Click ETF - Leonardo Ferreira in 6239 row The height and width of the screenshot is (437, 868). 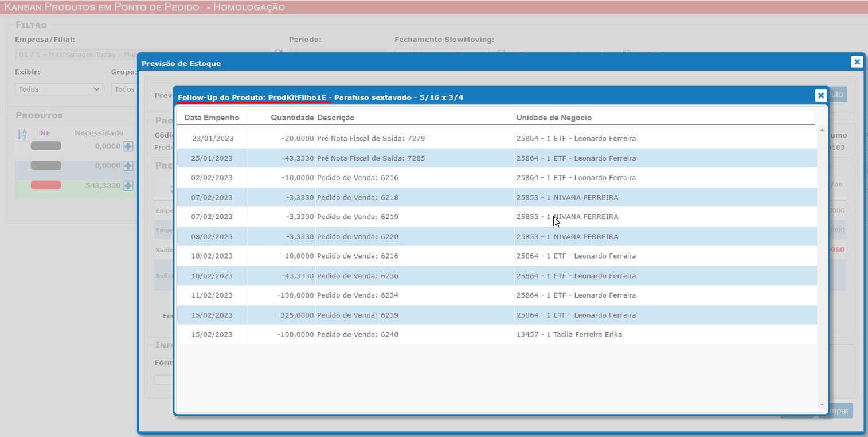595,315
